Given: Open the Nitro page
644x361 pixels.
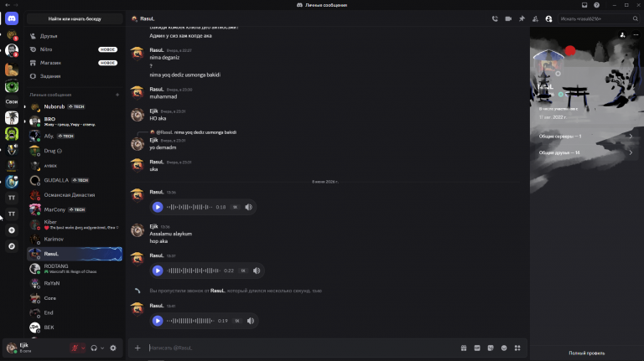Looking at the screenshot, I should click(75, 49).
